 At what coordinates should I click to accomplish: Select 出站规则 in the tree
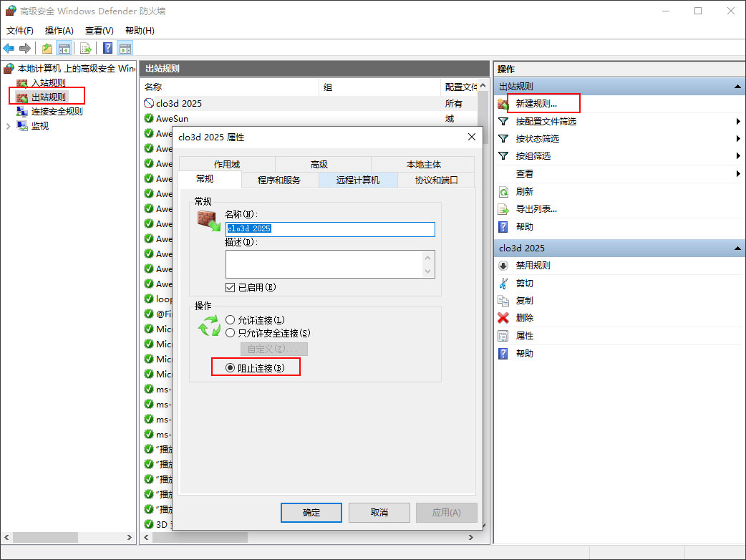coord(48,97)
